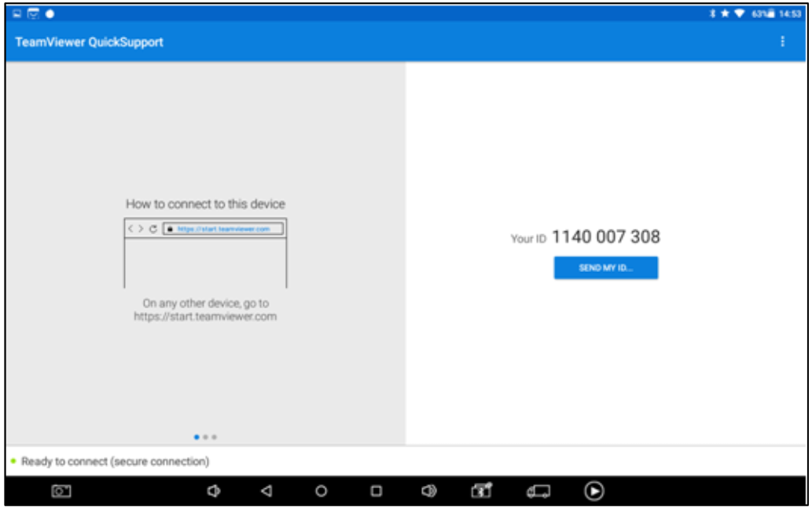Tap the vehicle truck icon in navigation bar
812x511 pixels.
[538, 491]
